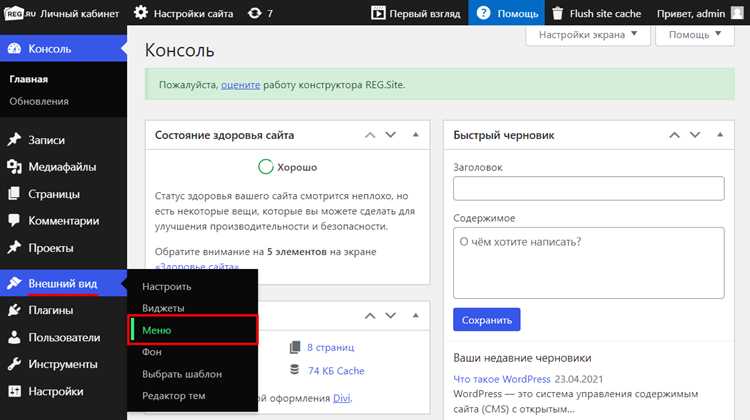Image resolution: width=750 pixels, height=420 pixels.
Task: Focus the Заголовок input field
Action: click(x=588, y=188)
